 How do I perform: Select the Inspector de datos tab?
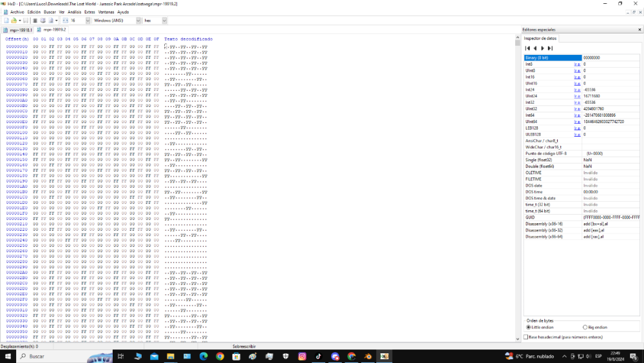coord(540,38)
